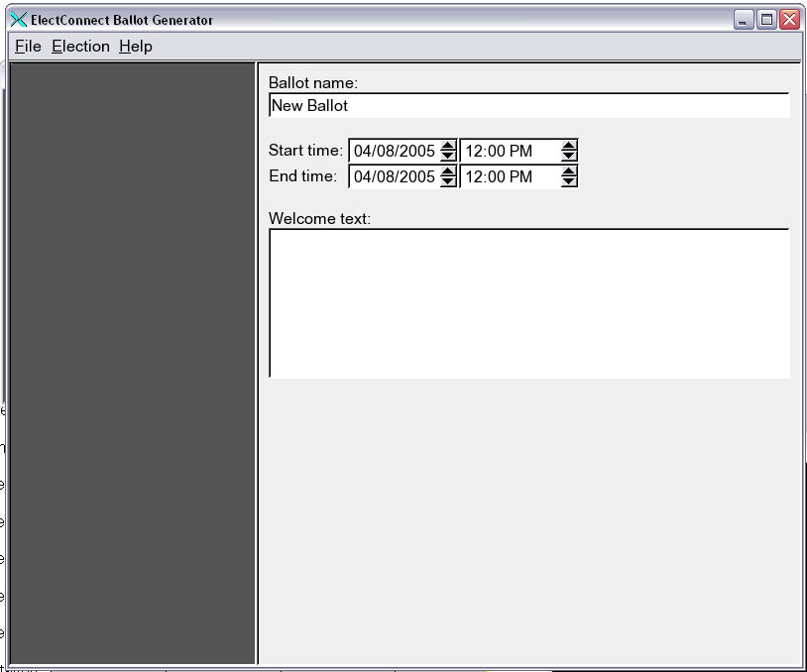
Task: Increase the end clock time using up arrow
Action: (568, 172)
